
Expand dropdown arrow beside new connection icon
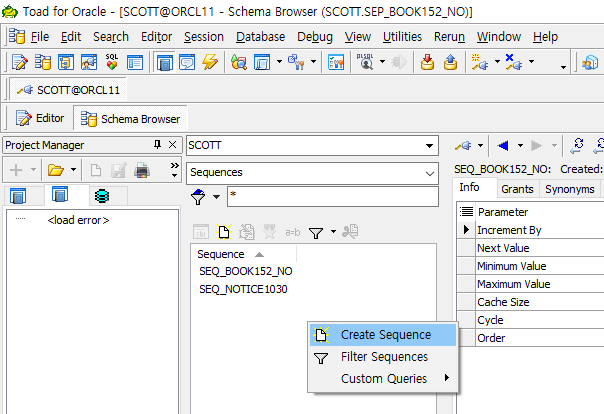497,61
